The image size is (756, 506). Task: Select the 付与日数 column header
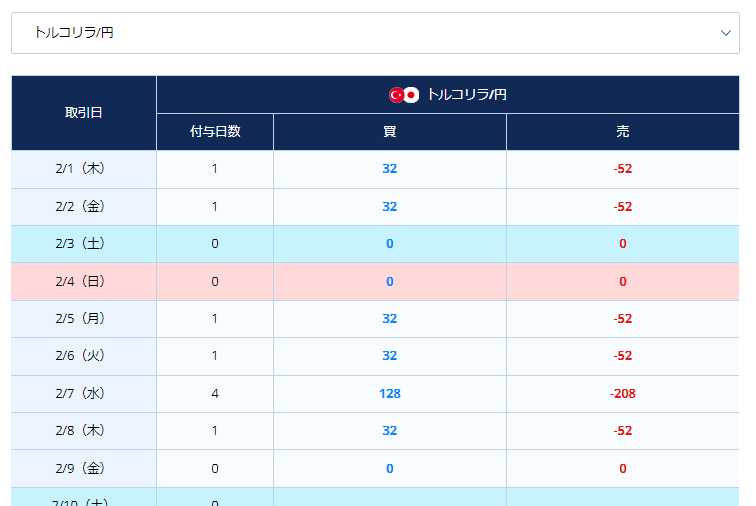click(215, 132)
